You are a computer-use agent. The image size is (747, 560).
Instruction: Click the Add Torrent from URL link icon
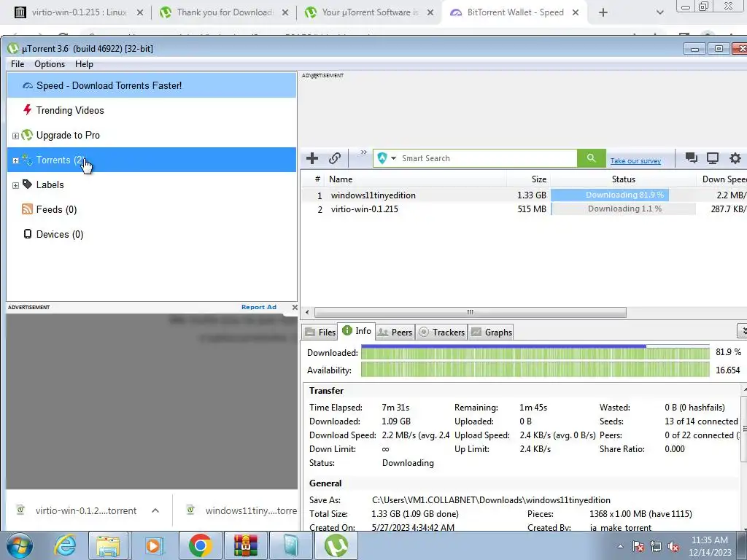point(335,158)
